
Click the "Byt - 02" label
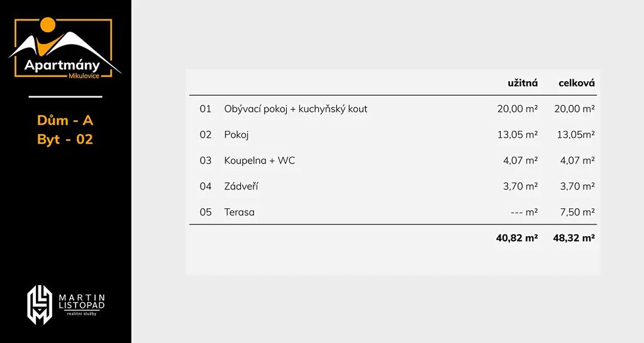click(x=65, y=140)
